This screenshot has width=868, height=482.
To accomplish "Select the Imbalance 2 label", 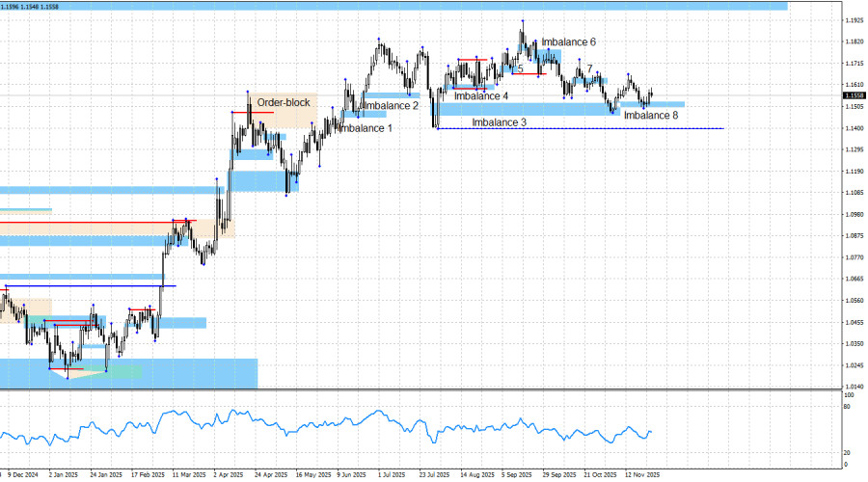I will pos(391,106).
